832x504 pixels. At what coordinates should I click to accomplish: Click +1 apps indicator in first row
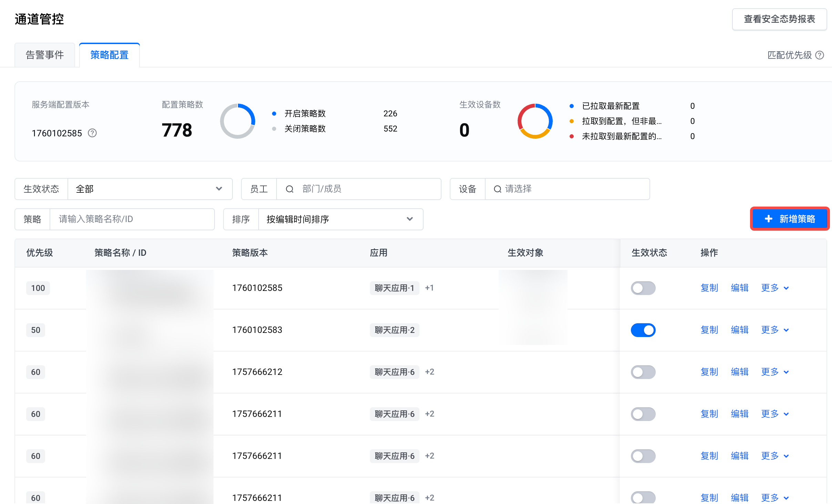[x=429, y=288]
